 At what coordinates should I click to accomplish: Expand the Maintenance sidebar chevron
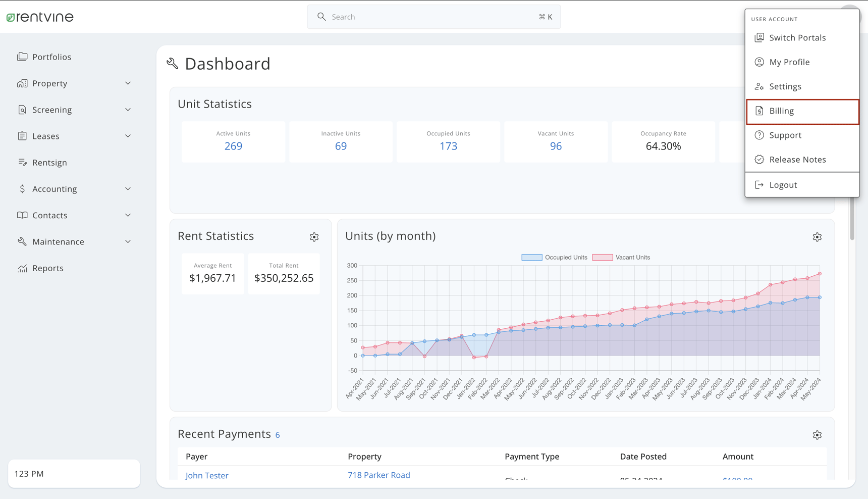(x=128, y=241)
